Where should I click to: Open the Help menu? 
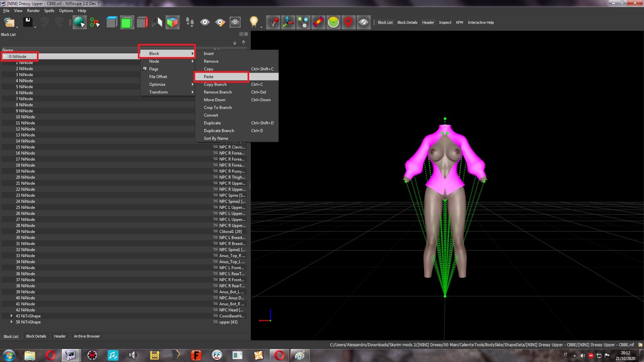[82, 11]
